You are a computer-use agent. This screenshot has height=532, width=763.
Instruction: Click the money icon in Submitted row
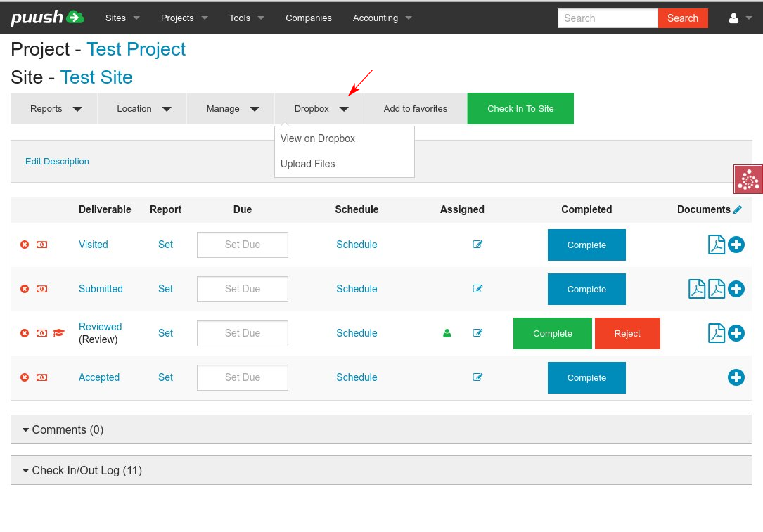[41, 289]
